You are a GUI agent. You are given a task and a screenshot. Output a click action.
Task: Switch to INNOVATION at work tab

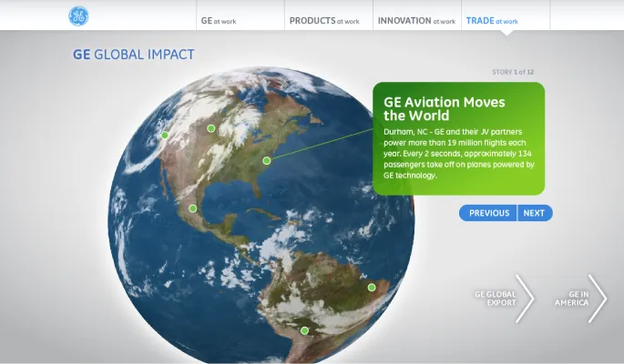pyautogui.click(x=416, y=21)
